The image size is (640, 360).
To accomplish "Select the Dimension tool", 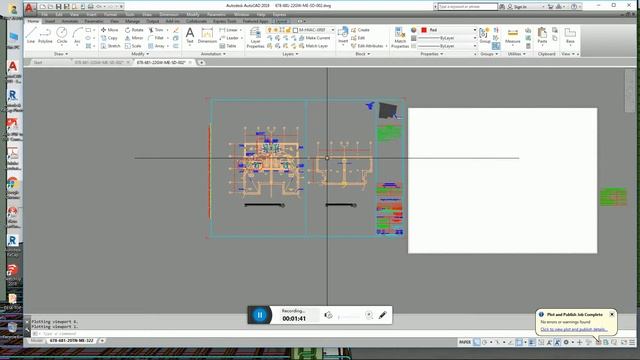I will 207,35.
